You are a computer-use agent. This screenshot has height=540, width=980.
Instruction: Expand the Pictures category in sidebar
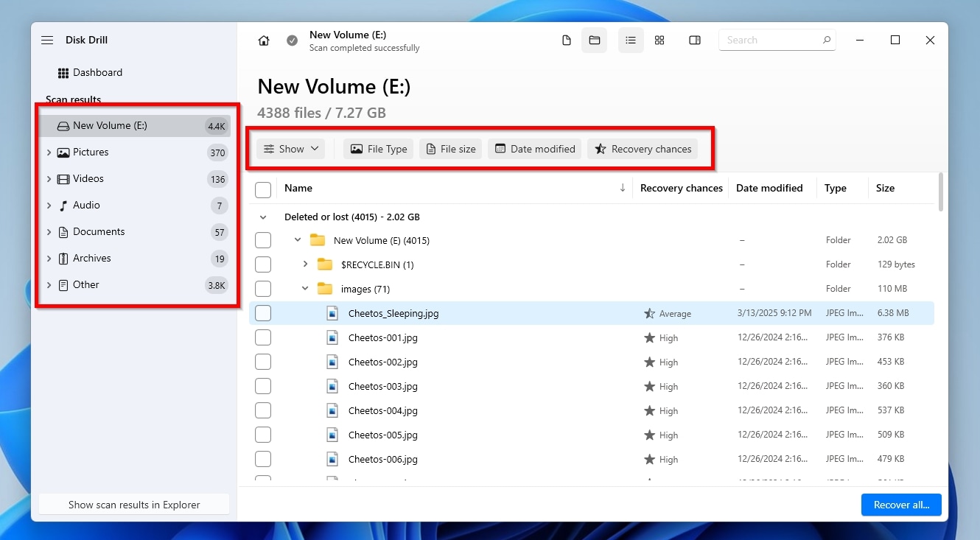click(49, 152)
